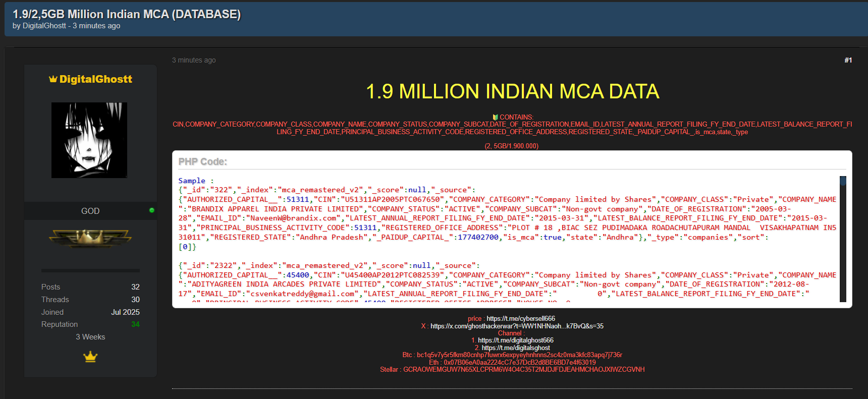Click the "1.9 MILLION INDIAN MCA DATA" heading
Screen dimensions: 868x399
(512, 91)
